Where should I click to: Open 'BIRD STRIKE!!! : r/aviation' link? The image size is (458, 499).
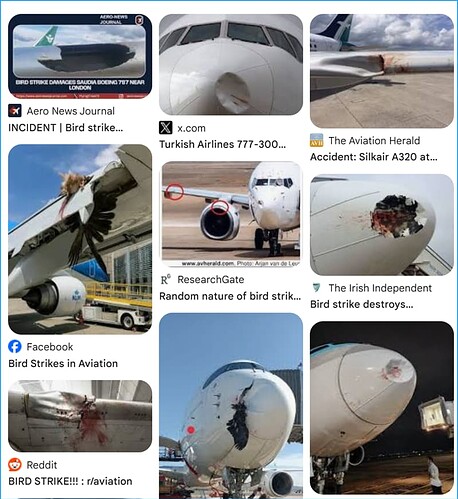pyautogui.click(x=70, y=481)
